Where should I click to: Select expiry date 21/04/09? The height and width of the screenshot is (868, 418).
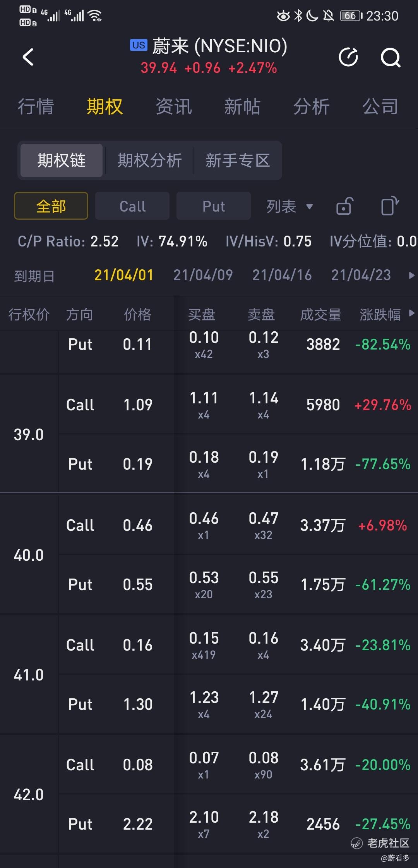point(203,275)
